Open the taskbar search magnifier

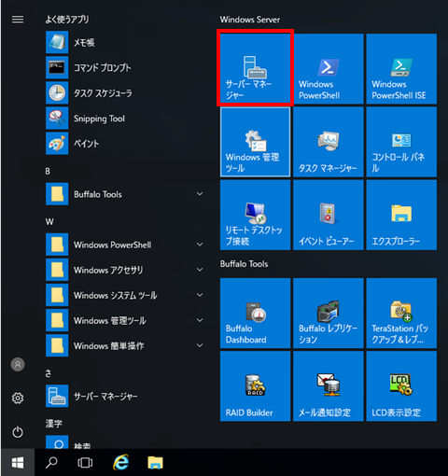(51, 463)
